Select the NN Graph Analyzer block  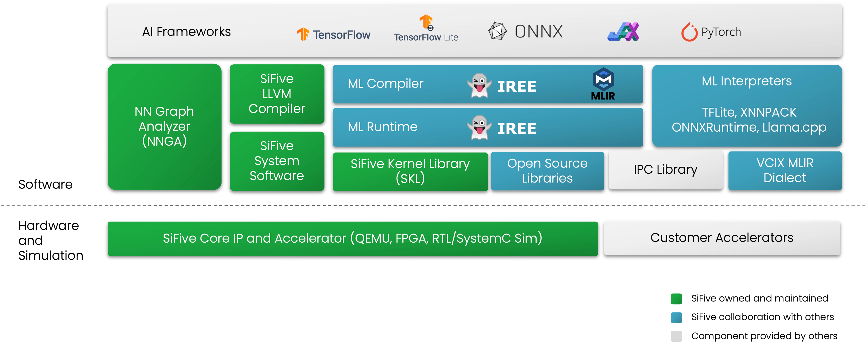[164, 126]
